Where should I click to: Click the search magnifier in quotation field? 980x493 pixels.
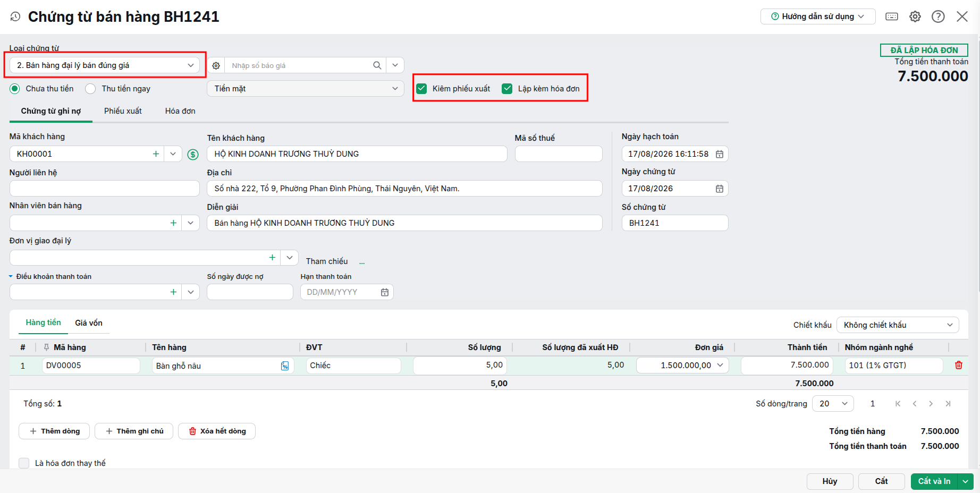click(377, 65)
